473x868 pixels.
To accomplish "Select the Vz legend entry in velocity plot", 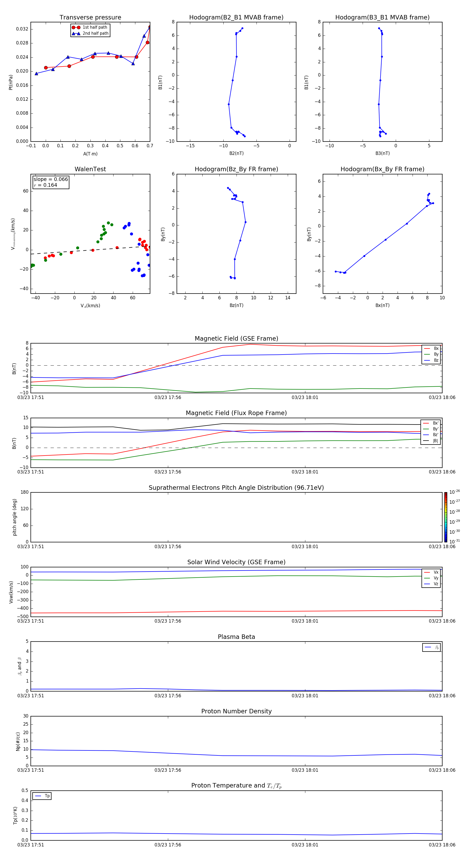I will coord(431,584).
